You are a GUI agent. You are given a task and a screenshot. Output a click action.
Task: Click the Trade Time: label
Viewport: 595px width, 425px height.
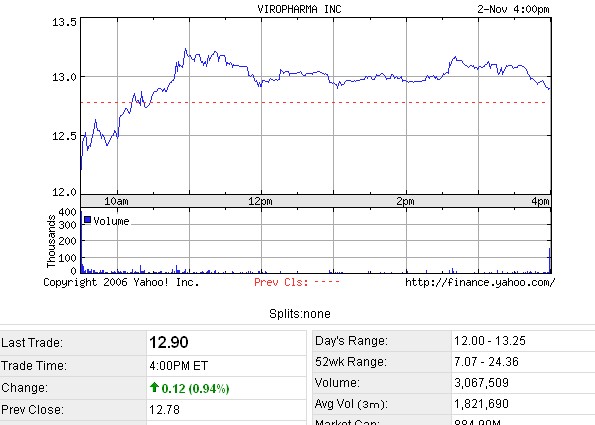[34, 366]
